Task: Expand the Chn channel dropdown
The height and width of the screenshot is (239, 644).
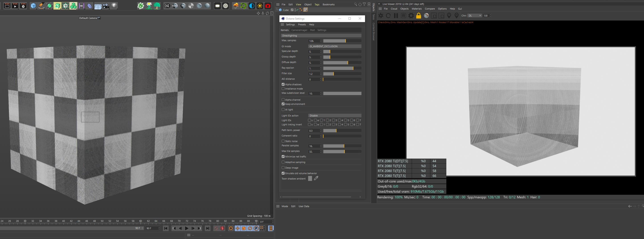Action: (x=474, y=16)
